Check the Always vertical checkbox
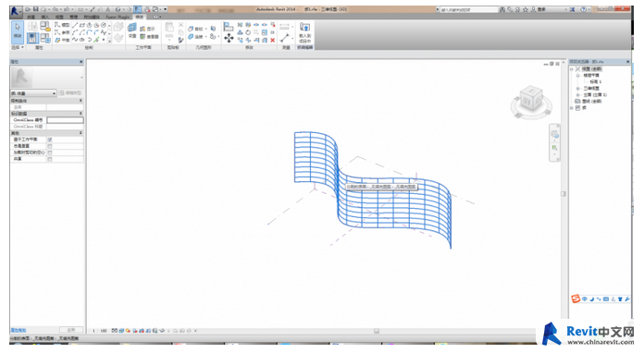 point(50,146)
